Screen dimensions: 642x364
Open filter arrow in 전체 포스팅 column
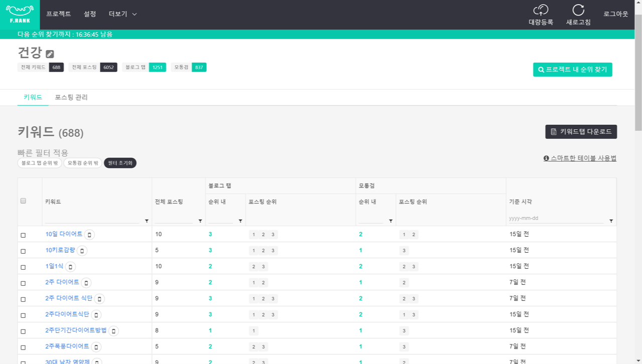click(x=200, y=221)
